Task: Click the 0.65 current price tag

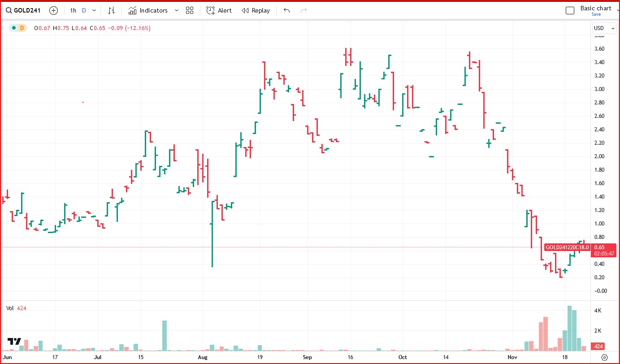Action: (x=599, y=247)
